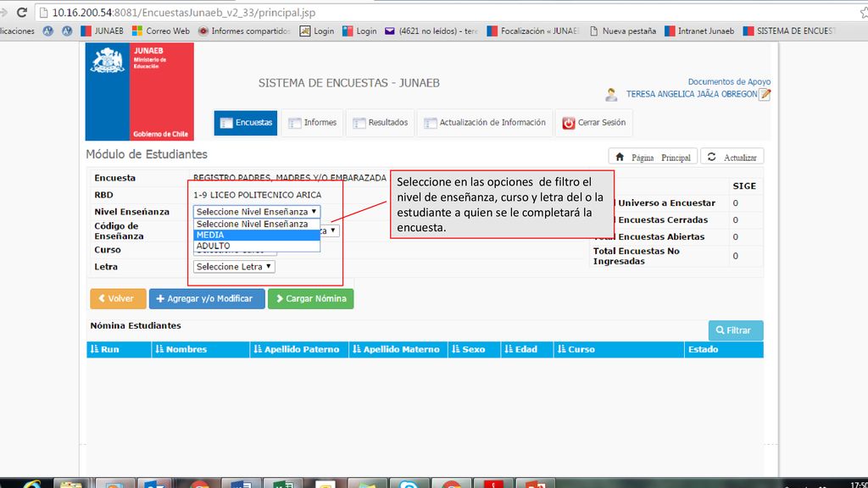Screen dimensions: 868x488
Task: Click the Estado column header
Action: coord(724,349)
